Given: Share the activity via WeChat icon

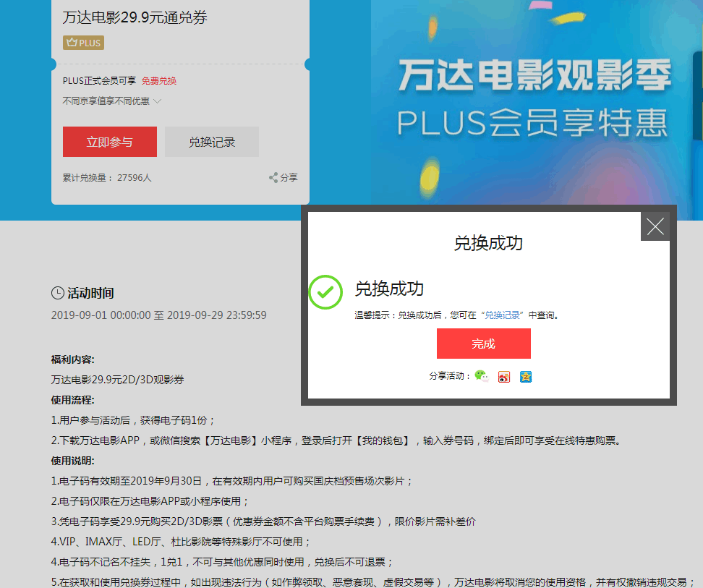Looking at the screenshot, I should (482, 376).
